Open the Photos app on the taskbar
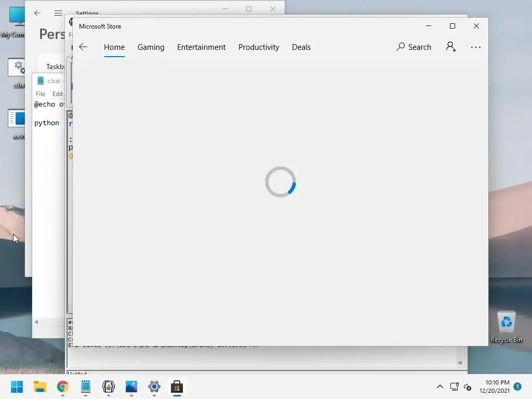This screenshot has width=532, height=399. click(131, 387)
